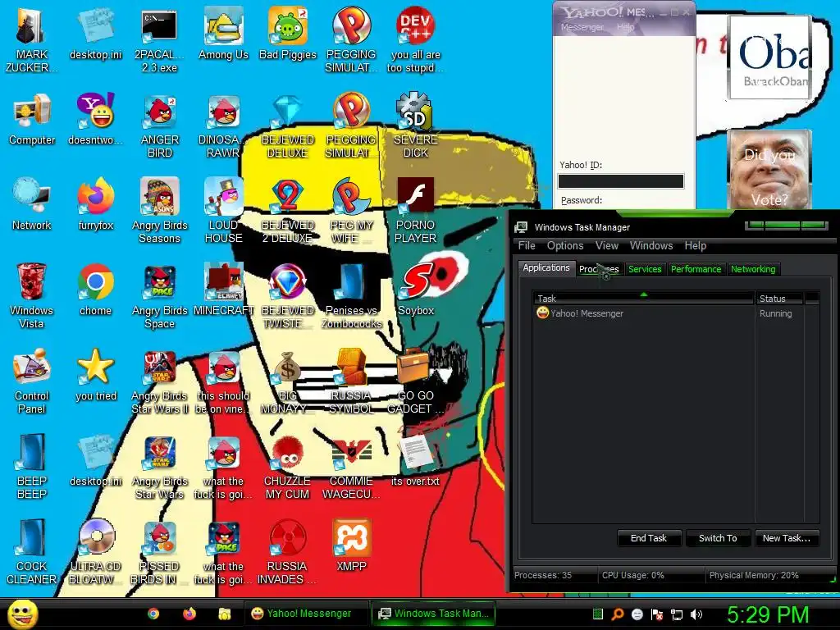The width and height of the screenshot is (840, 630).
Task: Select desktop.ini next to BEEP BEEP
Action: pyautogui.click(x=95, y=459)
